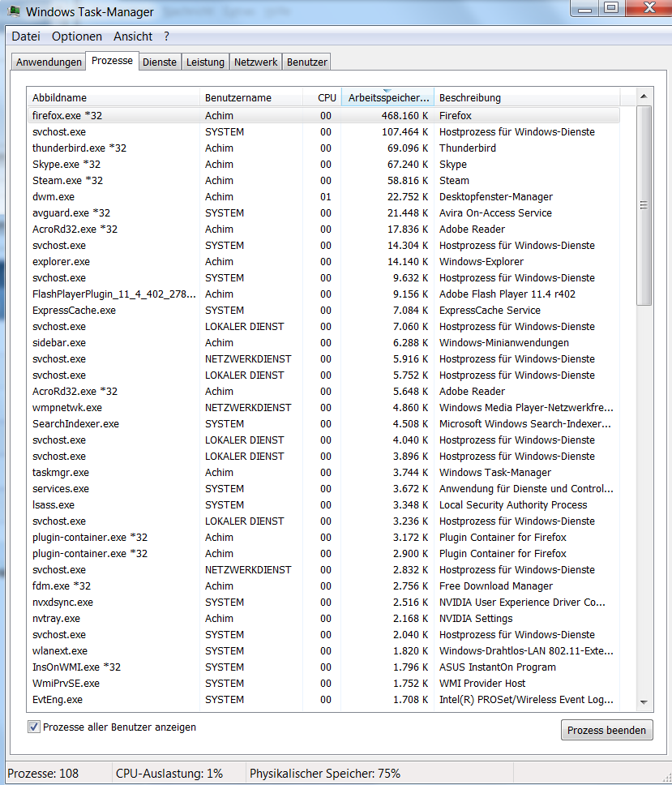Click the scrollbar down arrow
The width and height of the screenshot is (672, 785).
click(x=644, y=702)
